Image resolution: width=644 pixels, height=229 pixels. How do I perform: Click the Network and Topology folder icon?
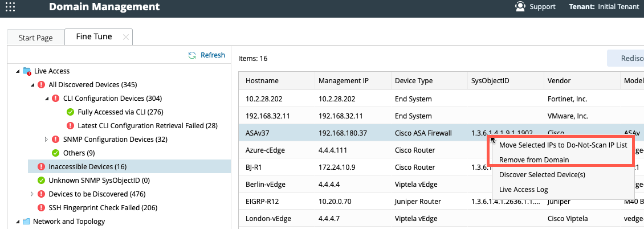tap(26, 221)
